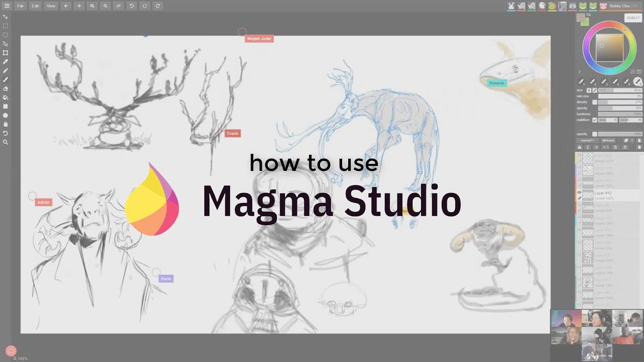Click the forward arrow in top toolbar

click(79, 6)
